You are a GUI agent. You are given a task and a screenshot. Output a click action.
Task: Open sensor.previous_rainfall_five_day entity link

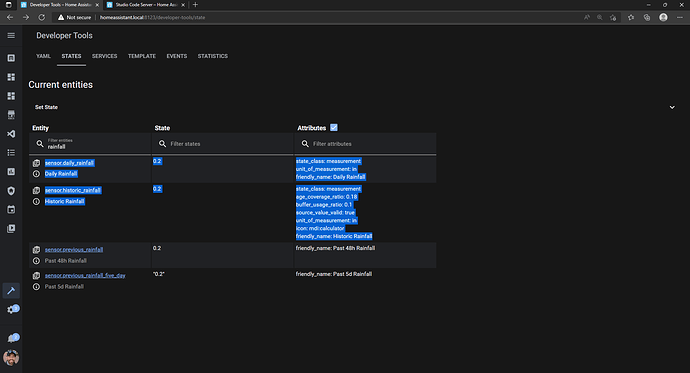pyautogui.click(x=85, y=275)
